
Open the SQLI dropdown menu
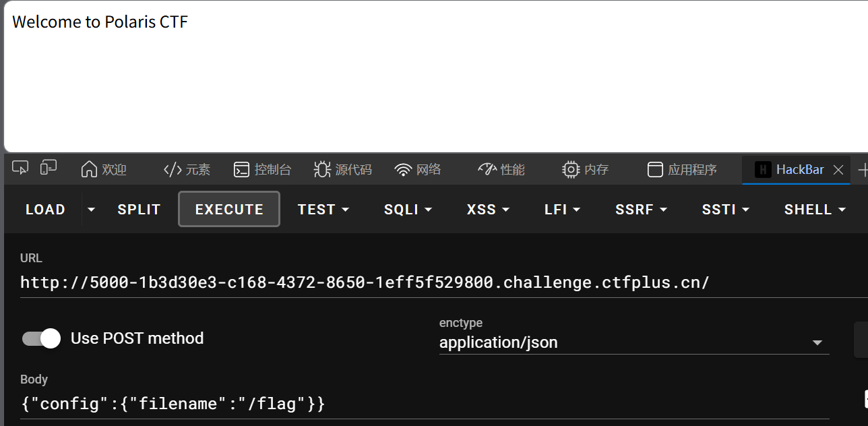point(408,210)
